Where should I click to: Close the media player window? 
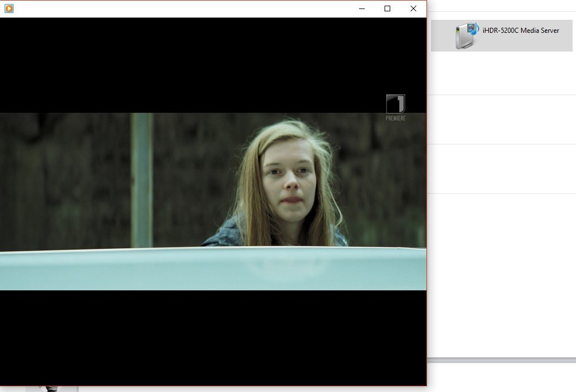[413, 8]
